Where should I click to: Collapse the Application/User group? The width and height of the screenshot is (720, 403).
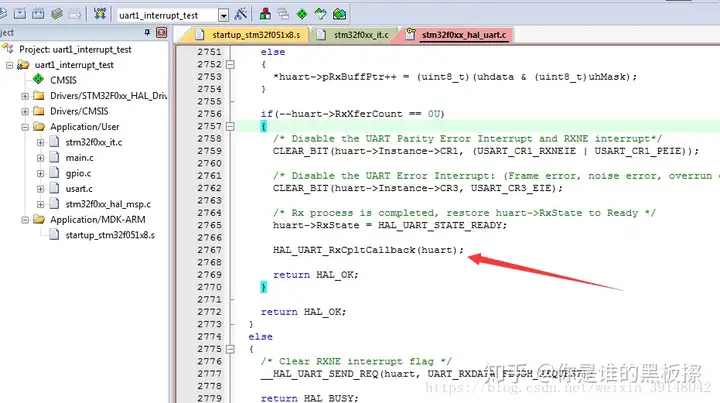point(25,127)
